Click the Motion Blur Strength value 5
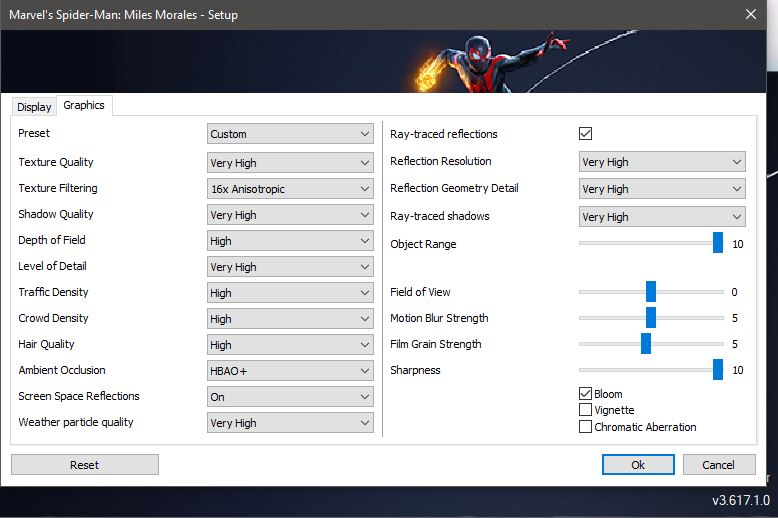The width and height of the screenshot is (778, 518). pyautogui.click(x=735, y=318)
